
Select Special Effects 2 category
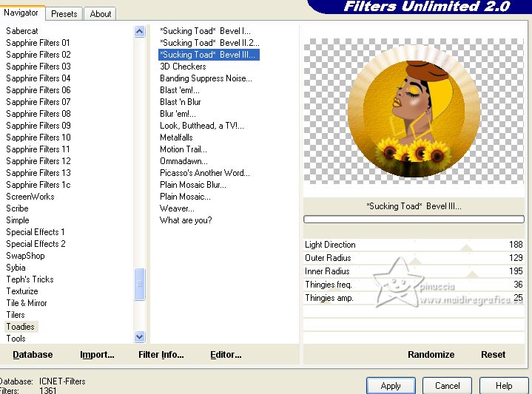point(36,244)
